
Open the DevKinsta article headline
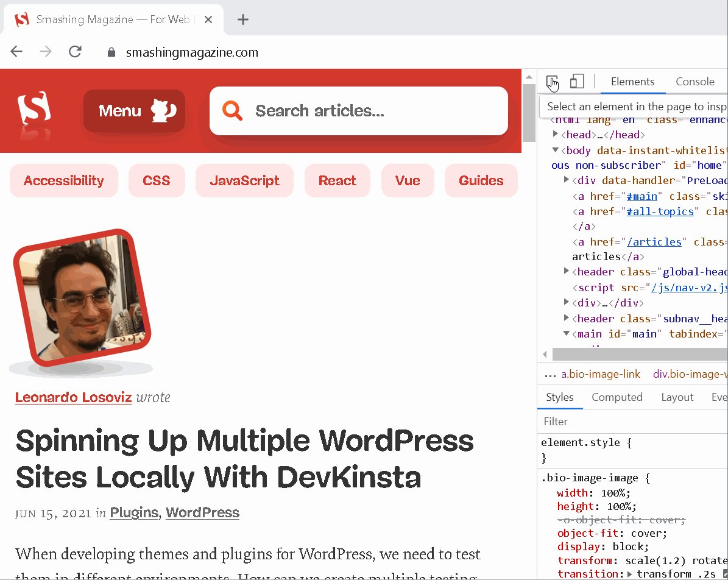245,459
